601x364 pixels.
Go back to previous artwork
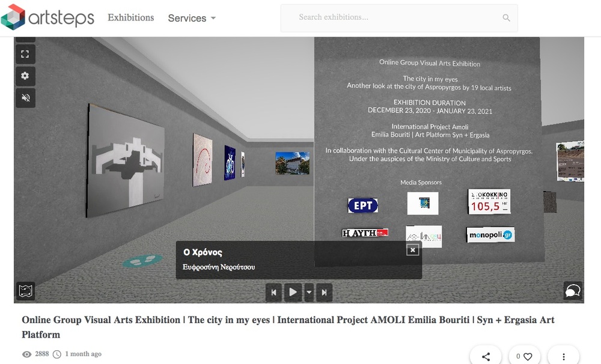[x=274, y=293]
